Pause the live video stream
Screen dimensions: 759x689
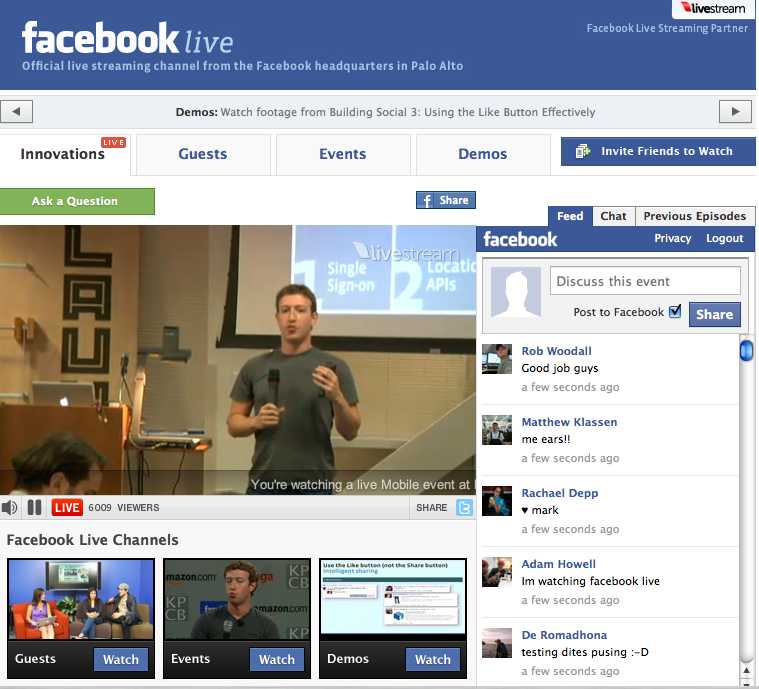click(34, 507)
